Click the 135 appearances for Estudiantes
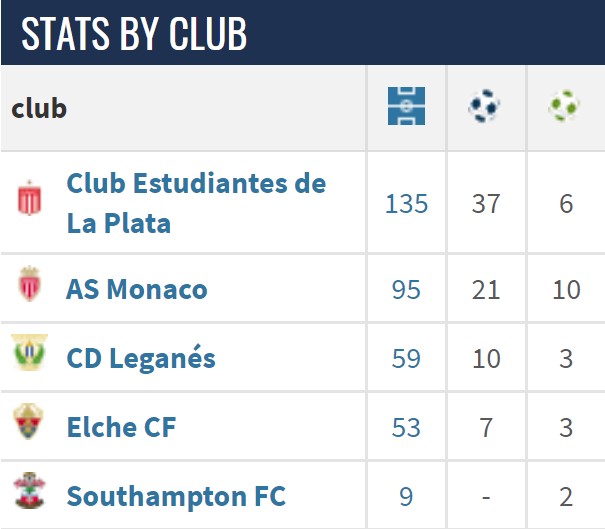This screenshot has height=529, width=605. pos(406,203)
